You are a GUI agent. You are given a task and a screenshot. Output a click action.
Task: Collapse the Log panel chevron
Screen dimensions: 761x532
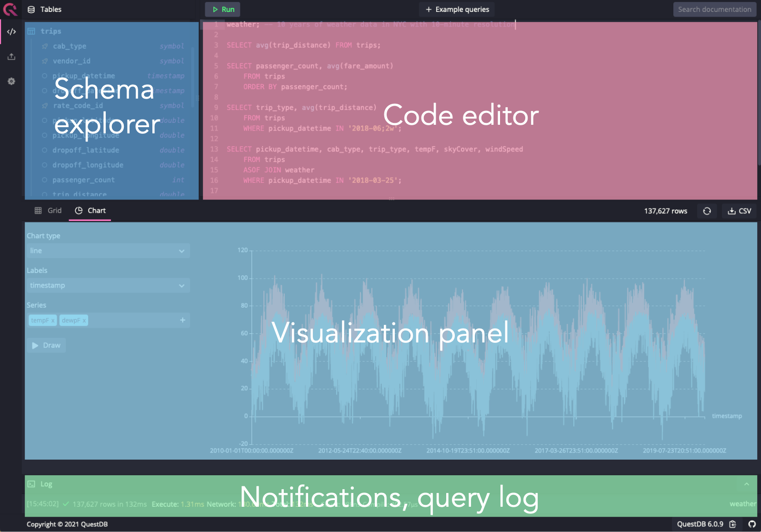pos(747,484)
